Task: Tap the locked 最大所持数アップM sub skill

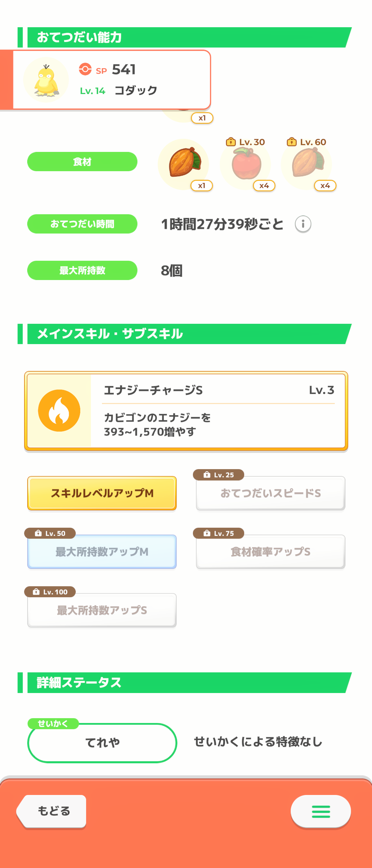Action: (102, 552)
